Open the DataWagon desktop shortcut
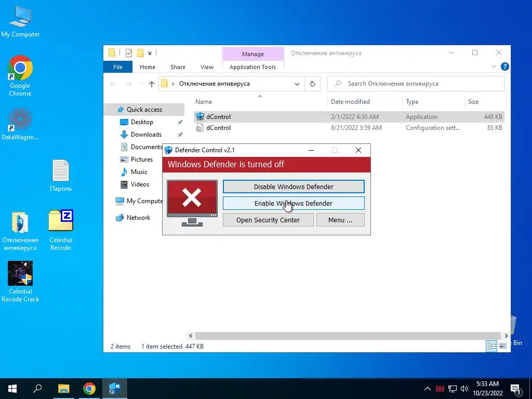Image resolution: width=532 pixels, height=399 pixels. [20, 124]
